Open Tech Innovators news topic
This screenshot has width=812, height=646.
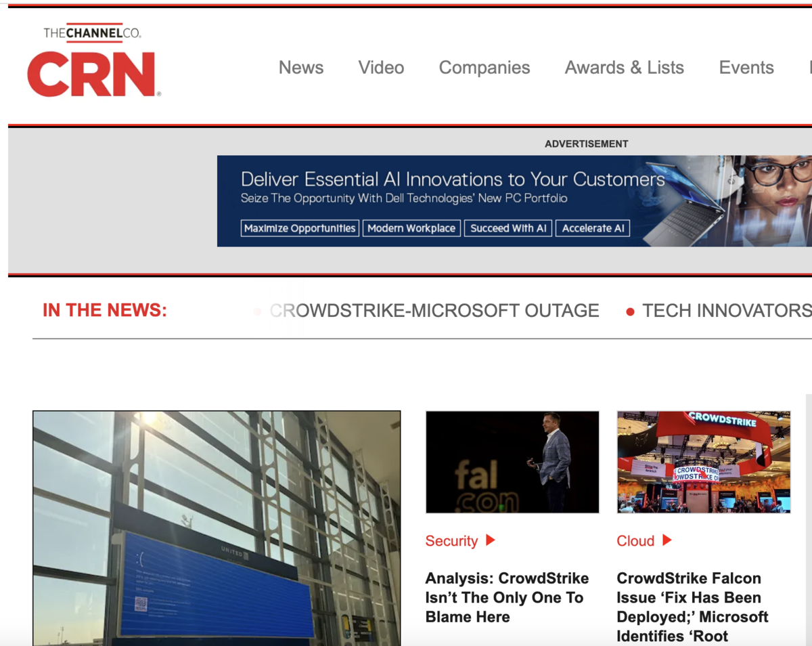click(726, 311)
